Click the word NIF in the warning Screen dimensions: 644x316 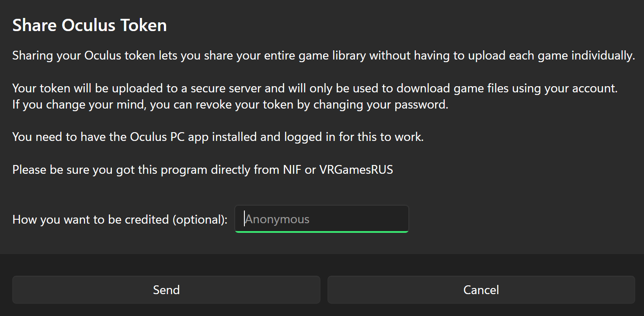coord(292,169)
